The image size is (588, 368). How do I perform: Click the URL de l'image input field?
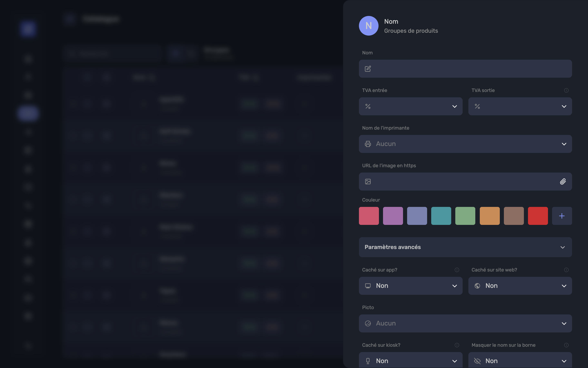pyautogui.click(x=465, y=182)
